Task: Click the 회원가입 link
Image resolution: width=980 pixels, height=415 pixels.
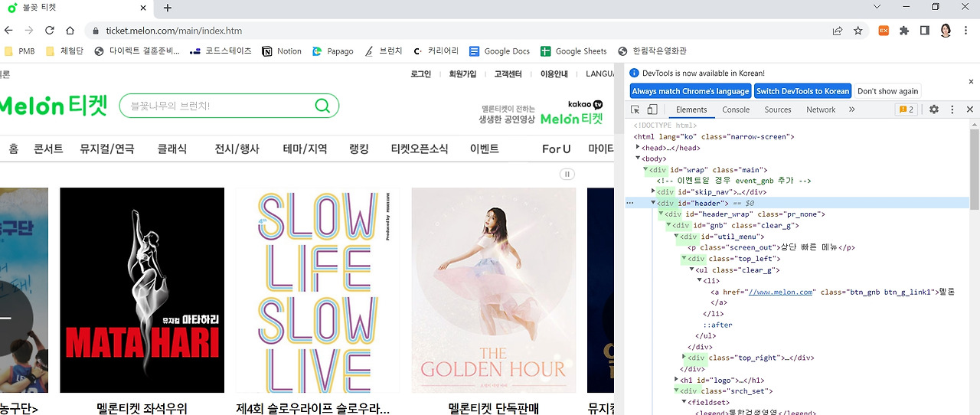Action: point(462,74)
